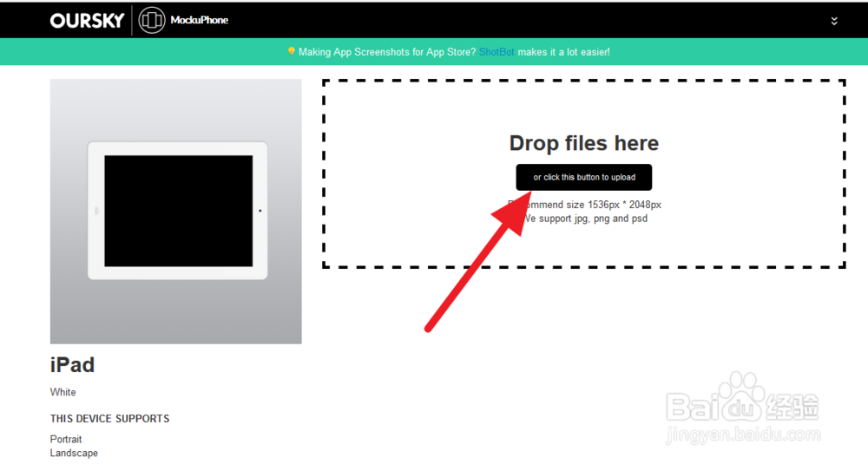Click the 'Landscape' orientation text
The image size is (868, 464).
point(74,453)
